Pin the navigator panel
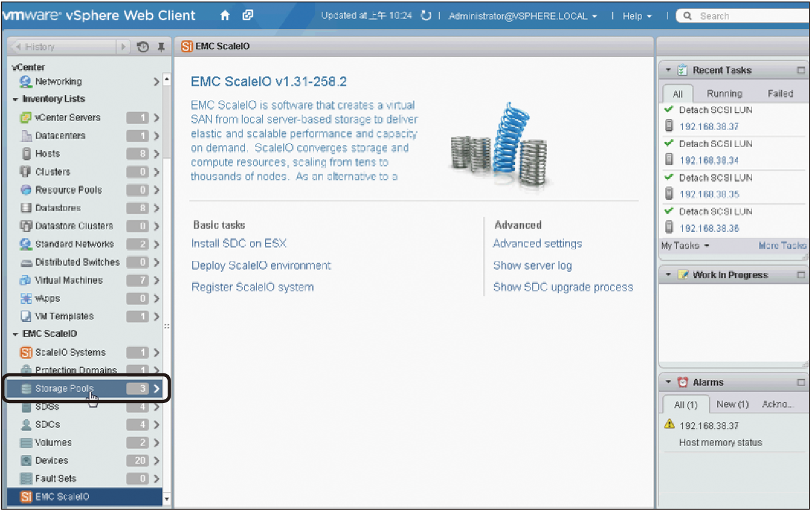Viewport: 812px width, 512px height. tap(161, 47)
